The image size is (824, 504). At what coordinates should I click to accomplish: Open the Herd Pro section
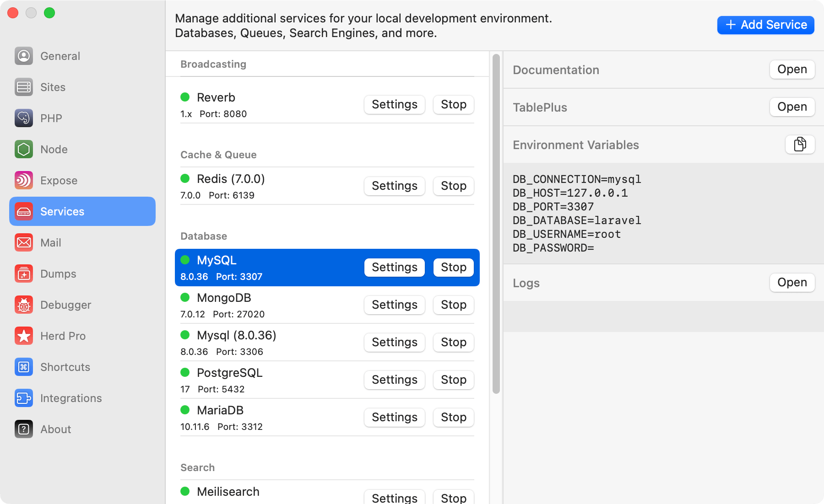click(82, 336)
